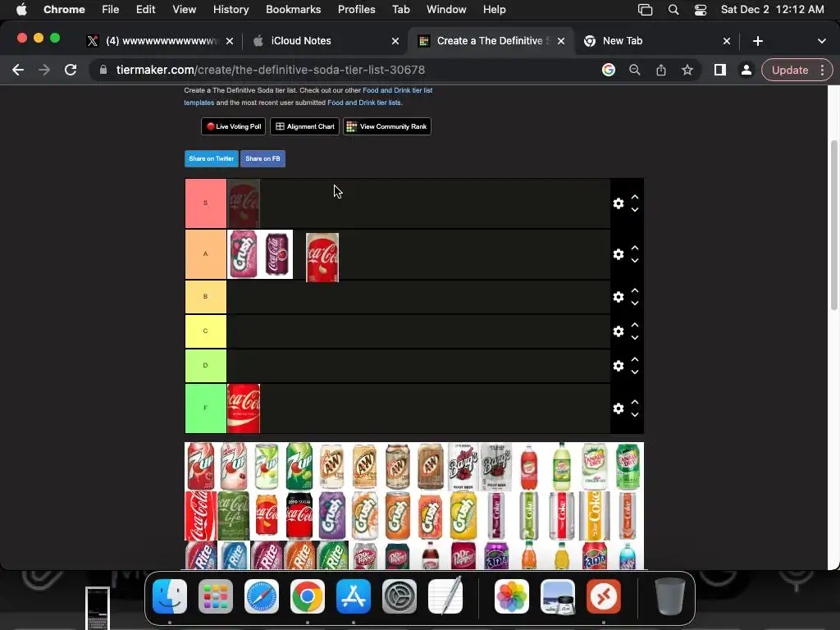
Task: Open the History menu
Action: (x=231, y=10)
